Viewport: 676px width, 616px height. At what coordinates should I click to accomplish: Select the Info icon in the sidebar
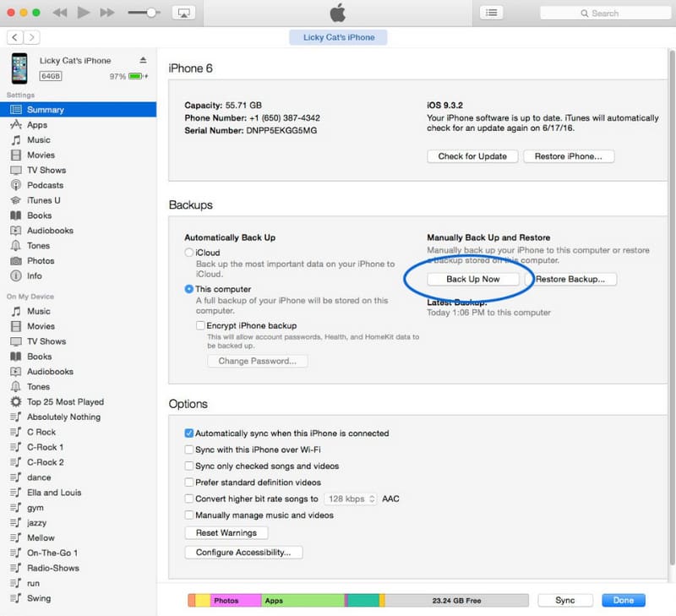point(16,275)
